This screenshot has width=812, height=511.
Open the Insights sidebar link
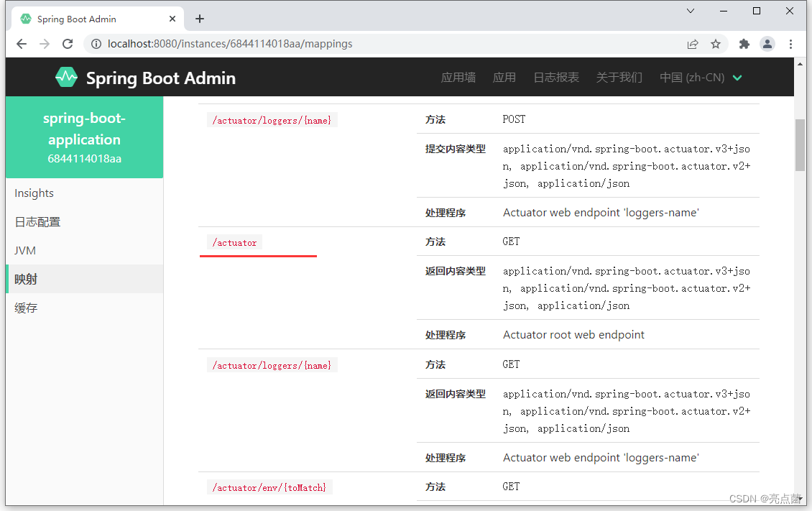click(x=34, y=193)
